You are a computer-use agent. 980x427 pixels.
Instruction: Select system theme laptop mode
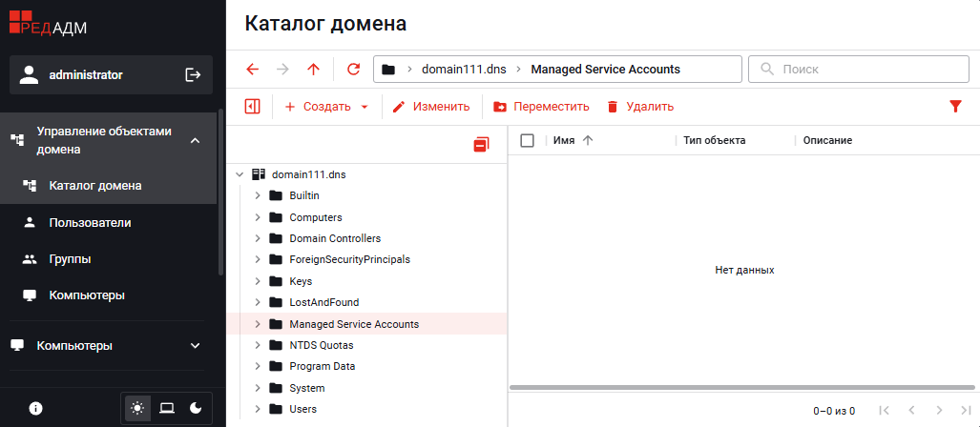coord(167,408)
